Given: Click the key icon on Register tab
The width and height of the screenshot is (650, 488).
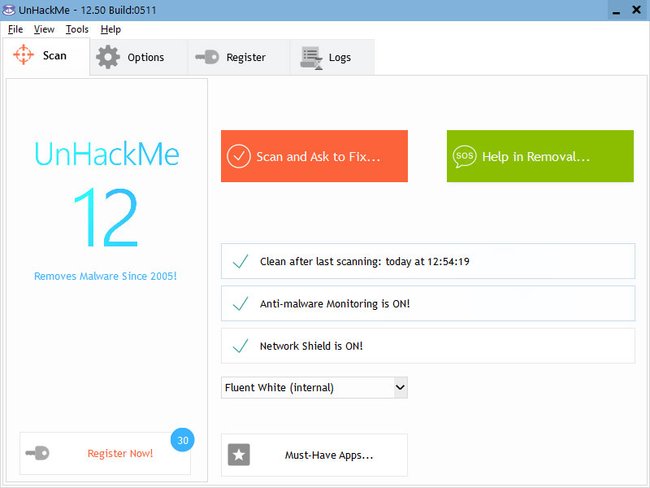Looking at the screenshot, I should click(207, 57).
